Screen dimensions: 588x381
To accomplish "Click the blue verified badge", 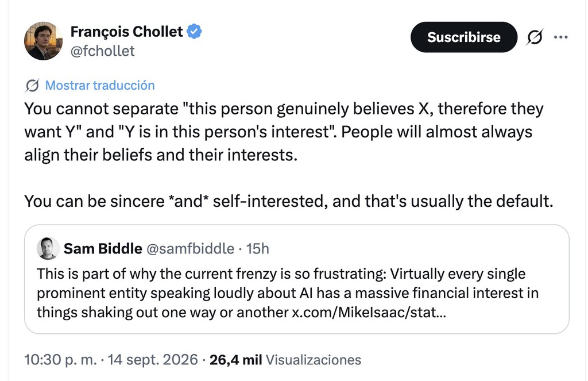I will coord(194,32).
